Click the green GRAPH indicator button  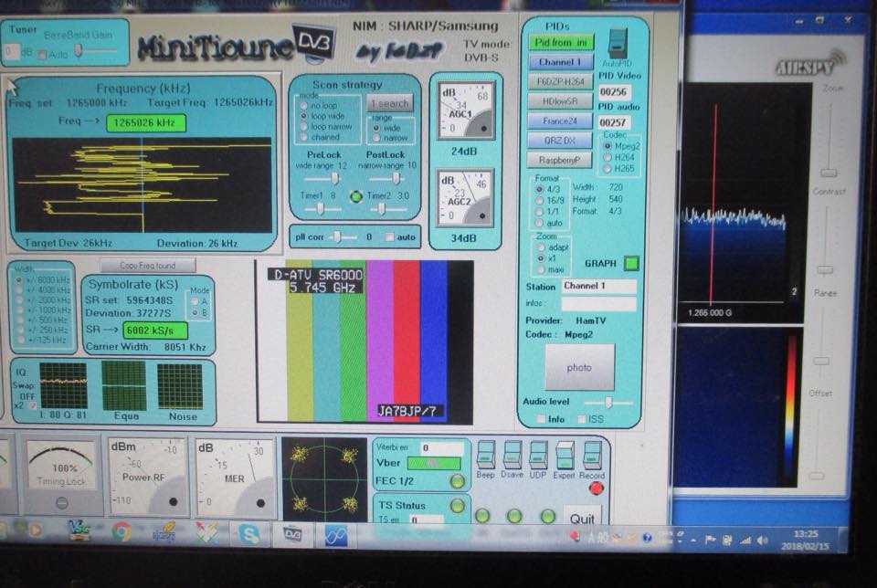click(631, 263)
